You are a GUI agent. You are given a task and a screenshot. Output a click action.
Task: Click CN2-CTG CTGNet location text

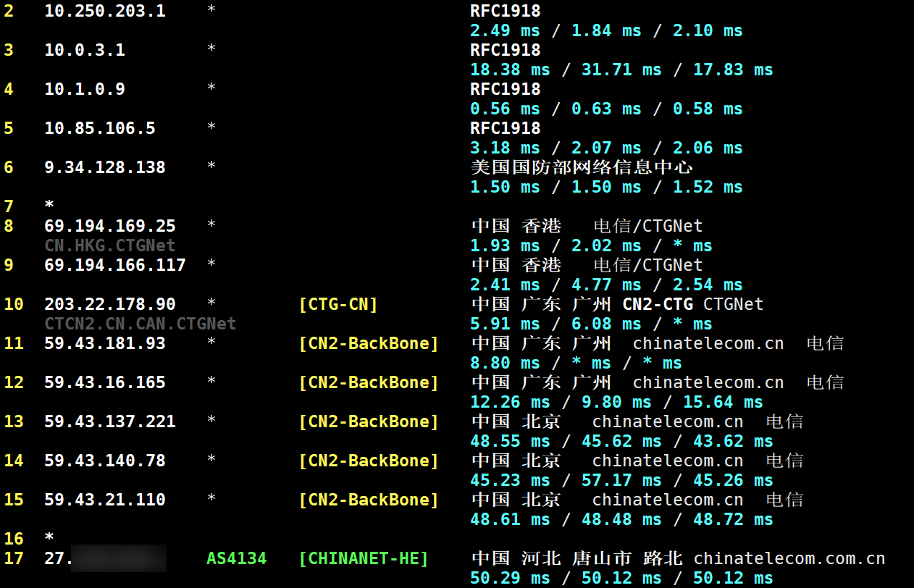click(693, 304)
